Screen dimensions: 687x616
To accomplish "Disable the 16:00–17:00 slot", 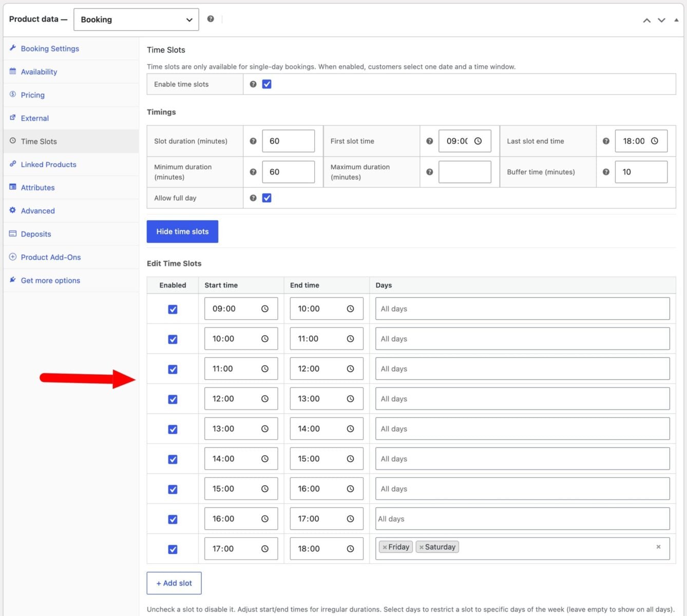I will pos(173,519).
